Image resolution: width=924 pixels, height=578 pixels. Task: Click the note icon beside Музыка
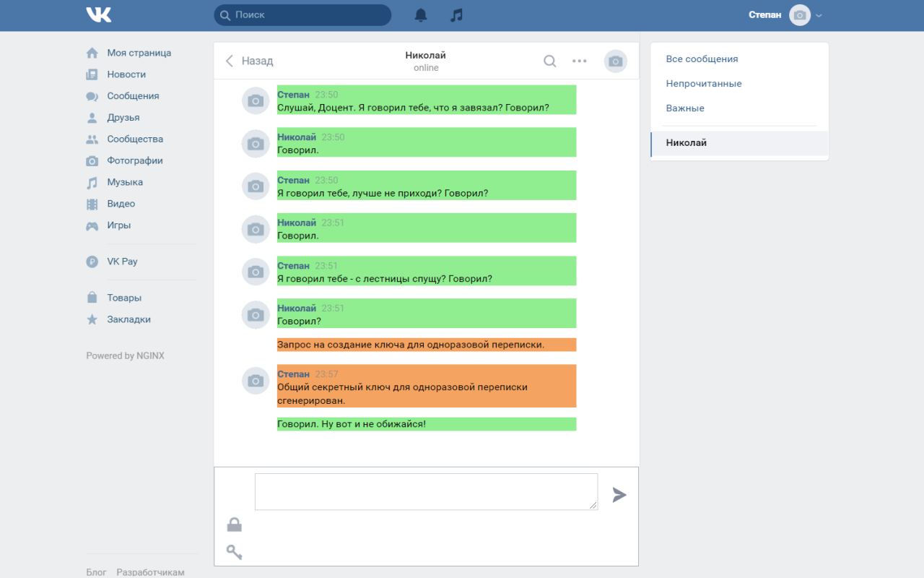[x=92, y=183]
